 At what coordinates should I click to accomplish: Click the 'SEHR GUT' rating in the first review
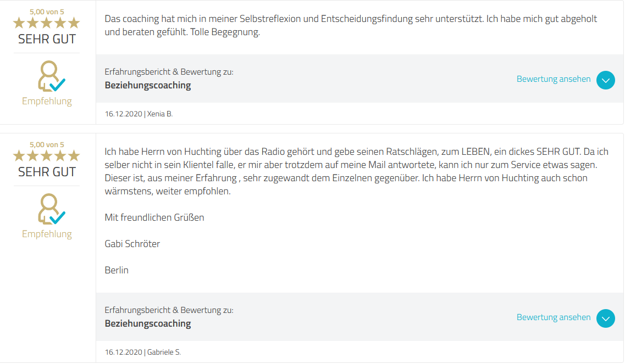click(47, 40)
